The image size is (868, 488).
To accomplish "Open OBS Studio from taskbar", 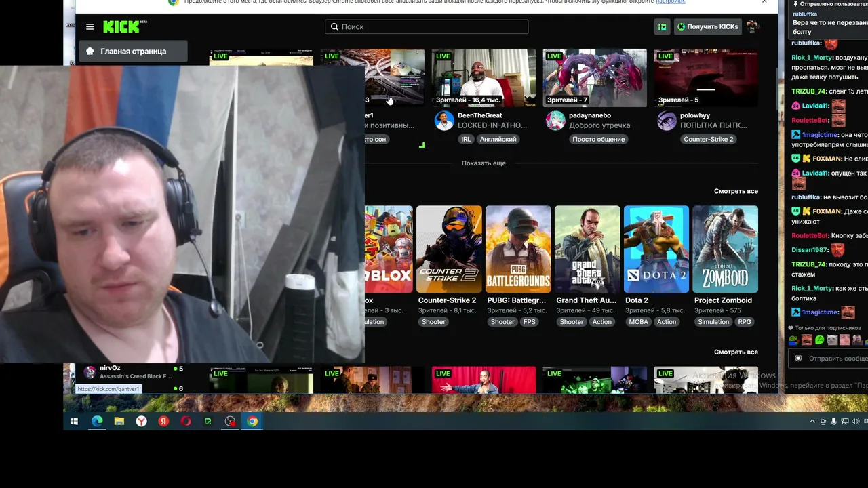I will 231,422.
